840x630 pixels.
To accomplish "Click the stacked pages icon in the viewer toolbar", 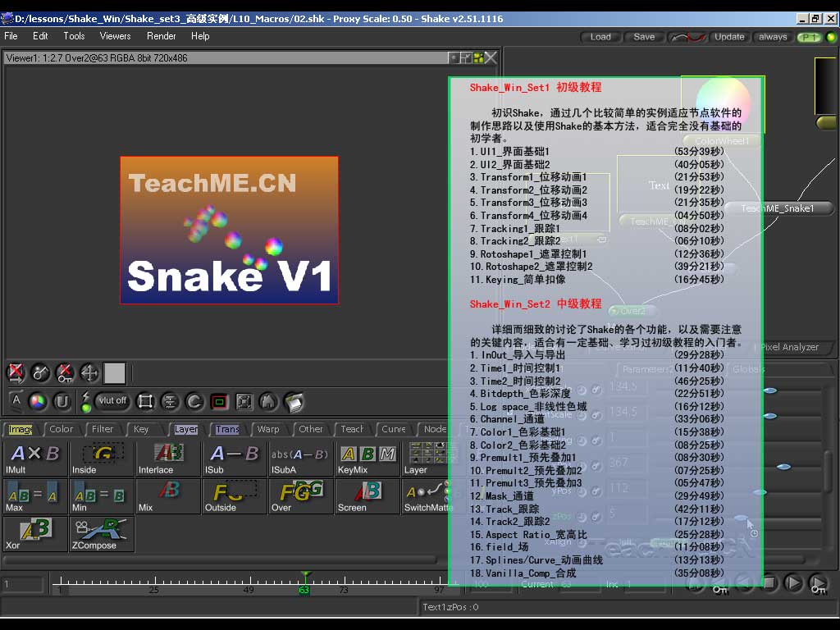I will 294,402.
